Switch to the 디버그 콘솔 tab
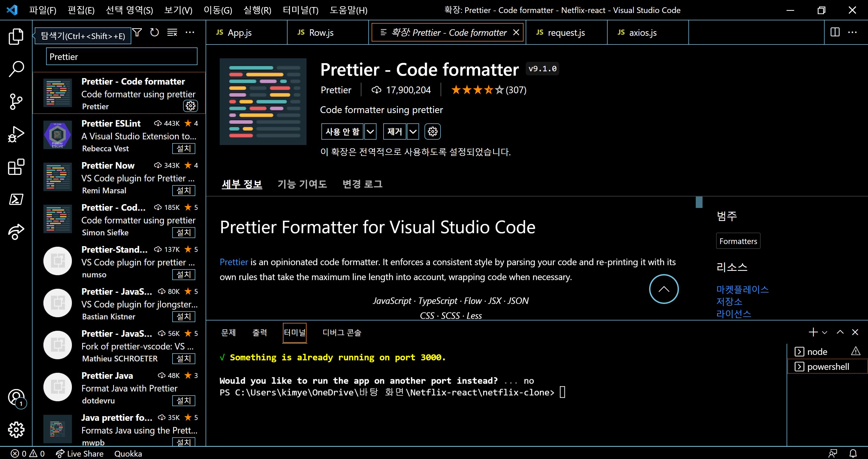 [x=342, y=332]
